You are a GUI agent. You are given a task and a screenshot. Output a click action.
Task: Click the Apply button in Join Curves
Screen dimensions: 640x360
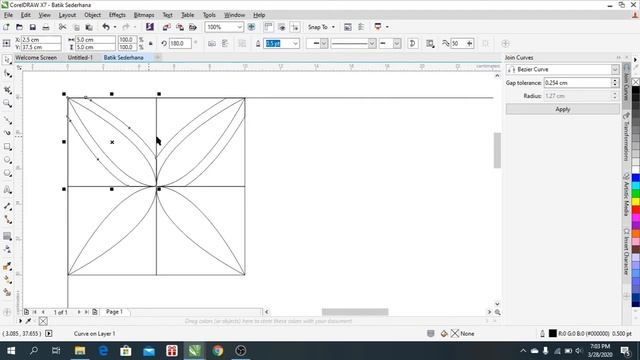pyautogui.click(x=562, y=109)
